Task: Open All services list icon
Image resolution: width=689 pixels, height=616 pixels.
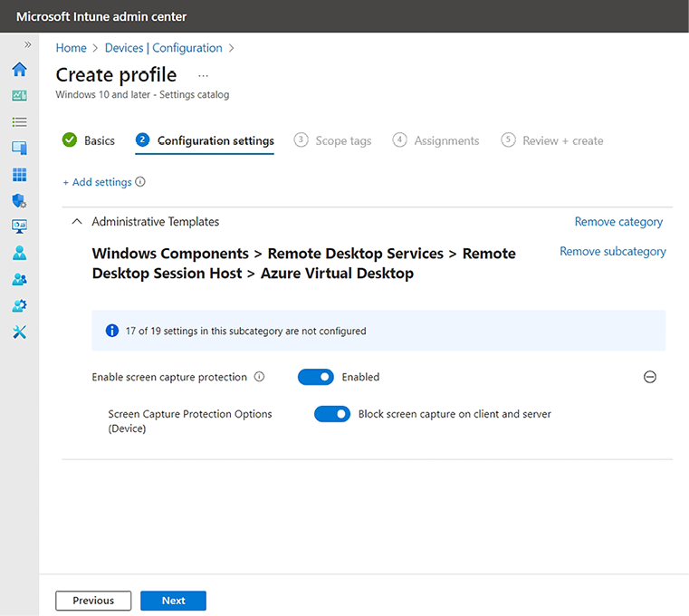Action: point(19,121)
